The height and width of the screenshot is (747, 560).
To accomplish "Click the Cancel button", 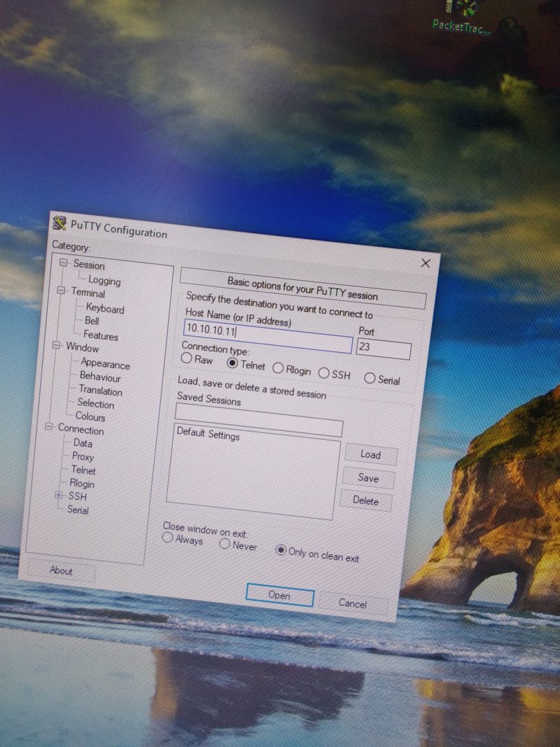I will [x=353, y=604].
